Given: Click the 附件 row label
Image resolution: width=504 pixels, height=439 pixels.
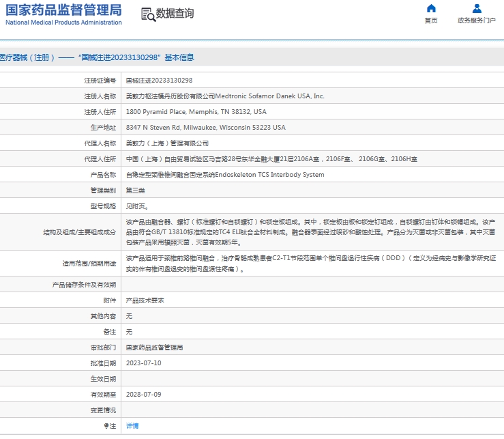Looking at the screenshot, I should pyautogui.click(x=110, y=300).
